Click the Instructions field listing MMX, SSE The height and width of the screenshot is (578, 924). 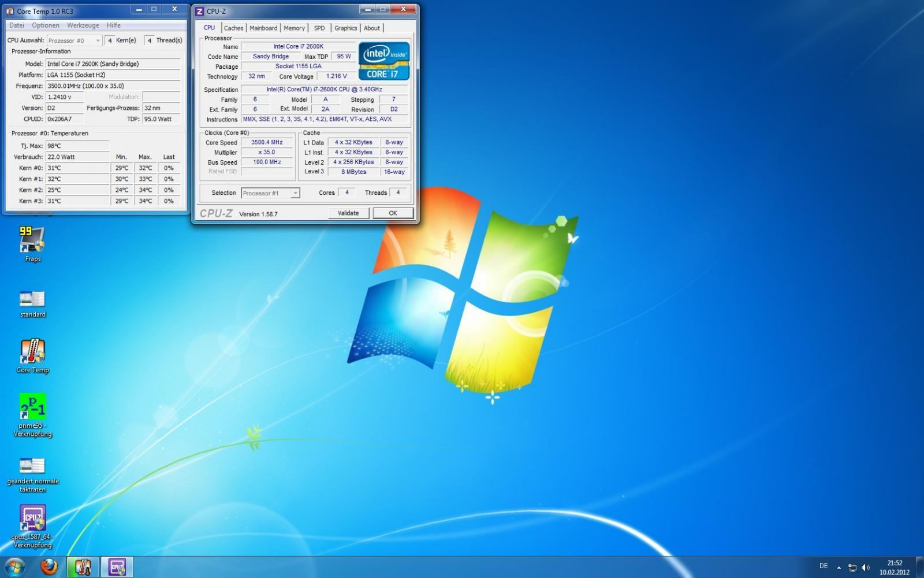click(x=324, y=120)
